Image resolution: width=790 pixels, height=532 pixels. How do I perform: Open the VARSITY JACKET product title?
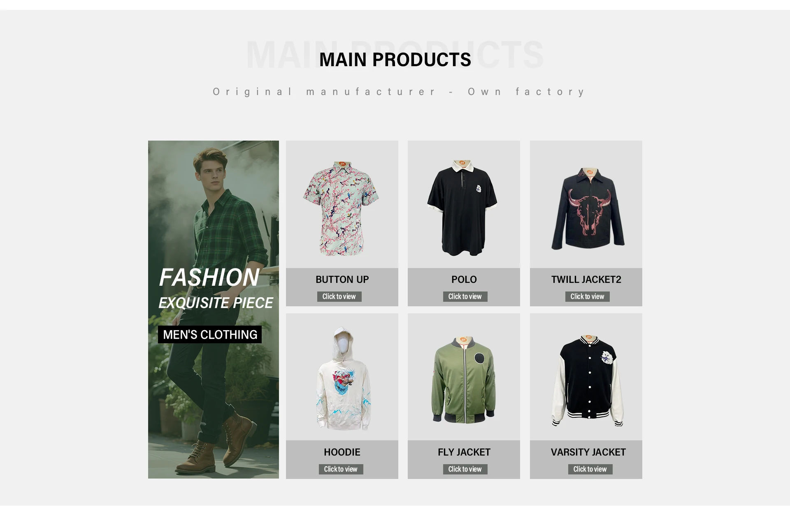tap(588, 452)
